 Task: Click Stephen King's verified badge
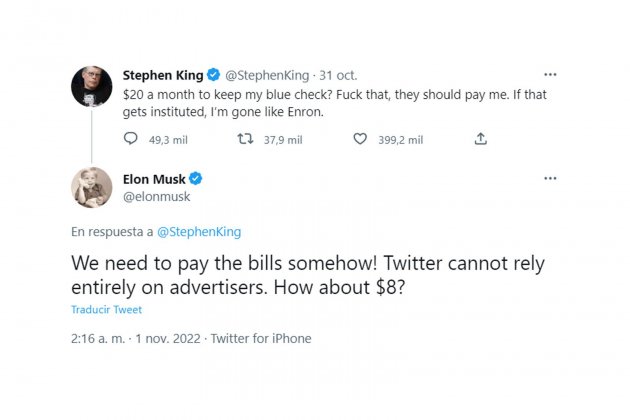(213, 75)
